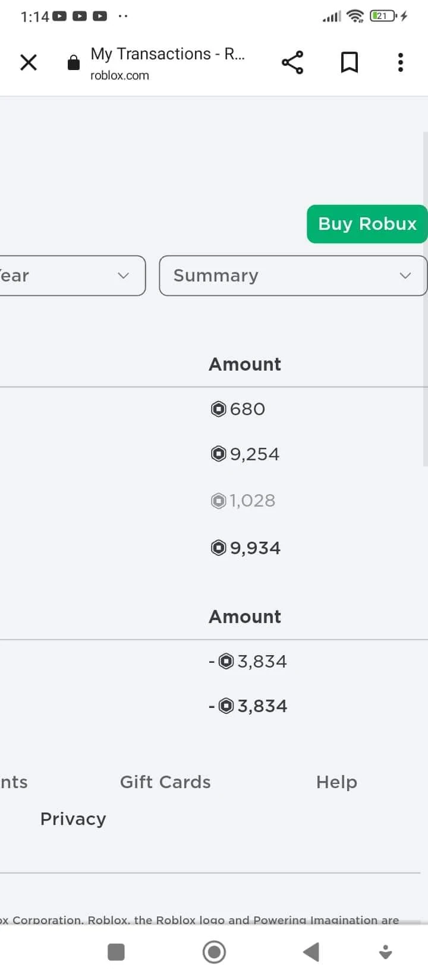Image resolution: width=428 pixels, height=980 pixels.
Task: Click the padlock icon next to roblox.com
Action: [74, 62]
